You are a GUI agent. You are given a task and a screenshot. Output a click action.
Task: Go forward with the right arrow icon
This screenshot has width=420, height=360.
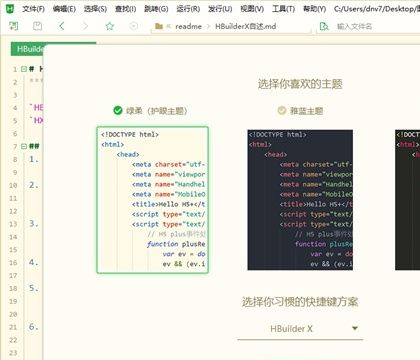(85, 26)
